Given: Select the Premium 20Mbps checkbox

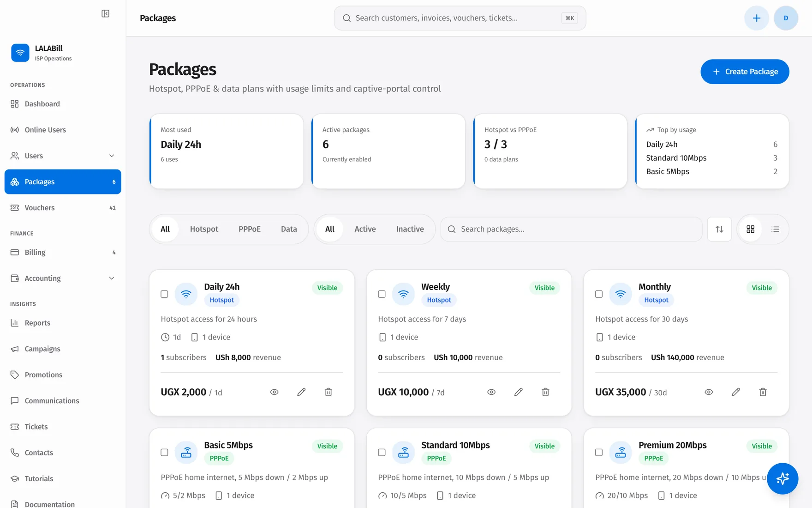Looking at the screenshot, I should 599,453.
